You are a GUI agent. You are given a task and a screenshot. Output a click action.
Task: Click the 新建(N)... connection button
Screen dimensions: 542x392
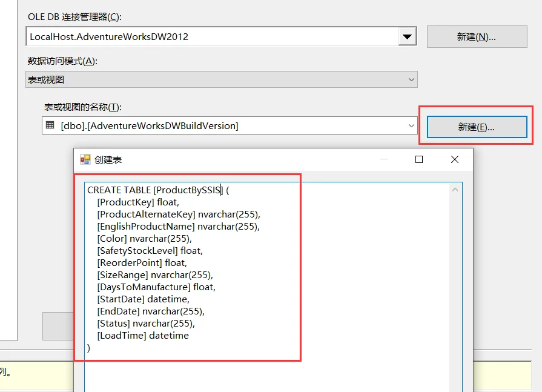[x=477, y=36]
